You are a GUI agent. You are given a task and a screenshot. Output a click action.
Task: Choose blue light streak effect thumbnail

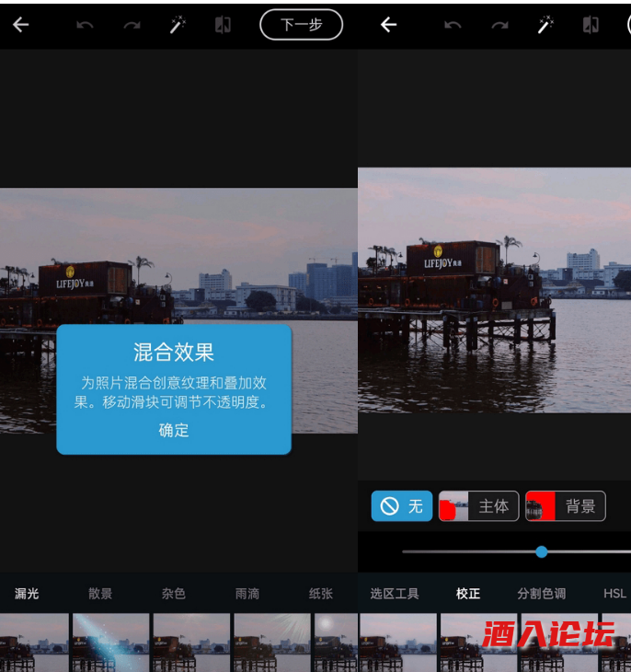pos(111,643)
